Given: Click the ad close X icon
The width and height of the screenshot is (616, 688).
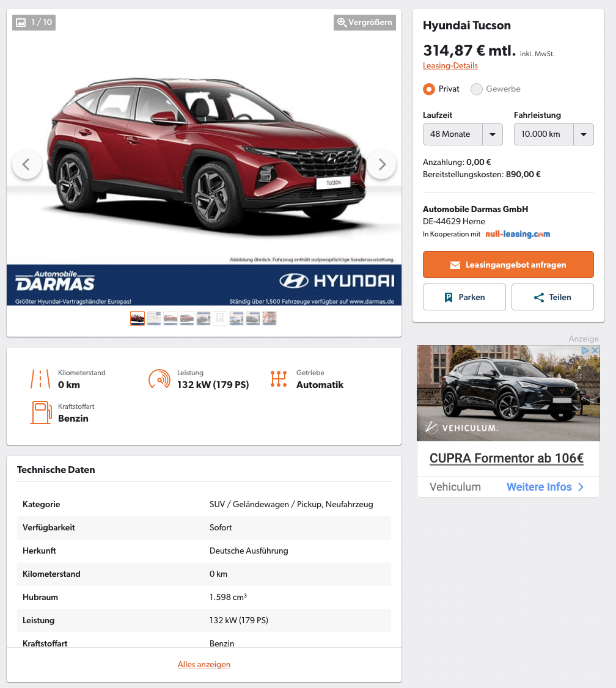Looking at the screenshot, I should pos(595,350).
